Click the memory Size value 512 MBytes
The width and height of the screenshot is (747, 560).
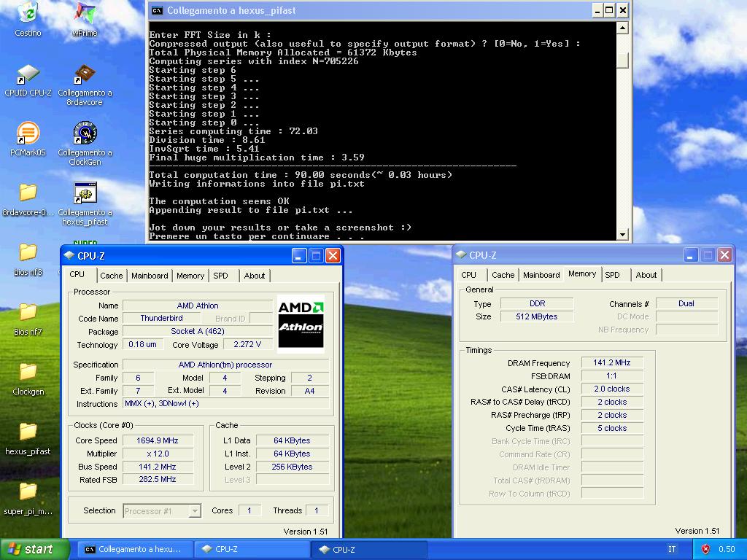(x=537, y=316)
